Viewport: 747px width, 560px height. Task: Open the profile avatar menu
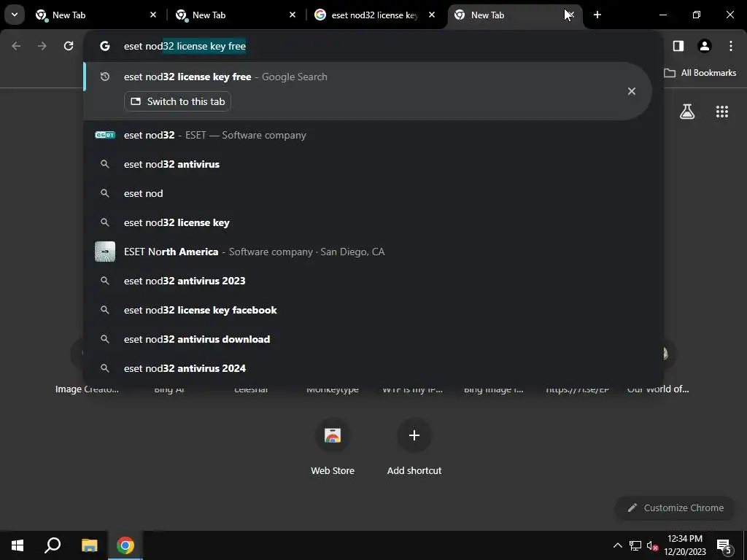pos(705,46)
